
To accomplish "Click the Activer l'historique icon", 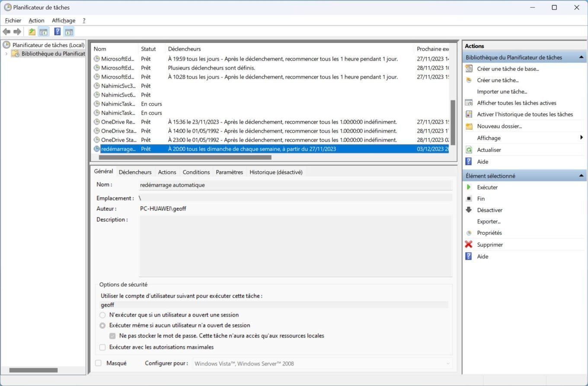I will [469, 114].
